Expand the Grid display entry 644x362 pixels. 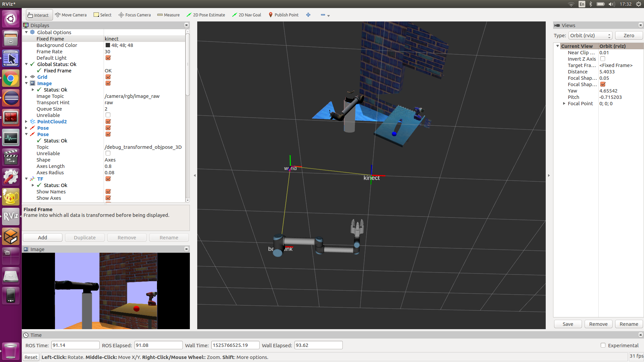coord(26,77)
